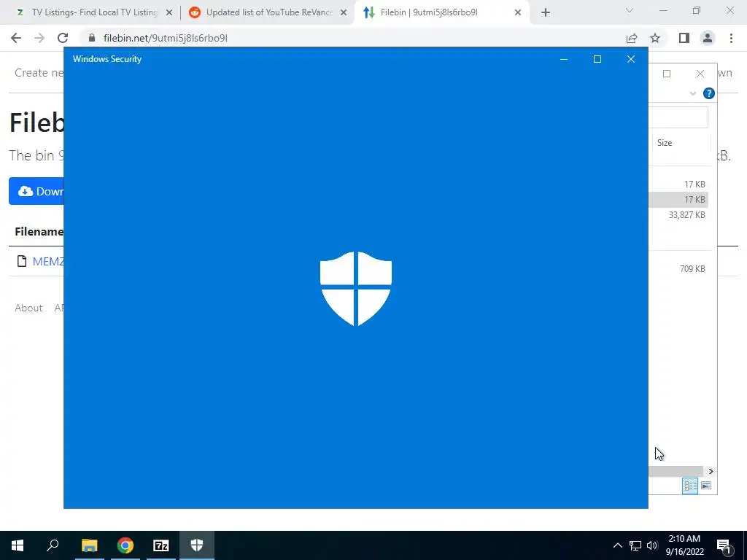The width and height of the screenshot is (747, 560).
Task: Open the clock showing 2:10 AM
Action: tap(684, 545)
